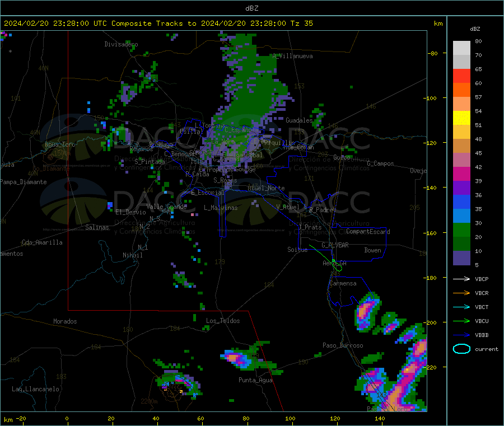Click the '-200' tick on vertical axis
Image resolution: width=504 pixels, height=426 pixels.
coord(430,322)
